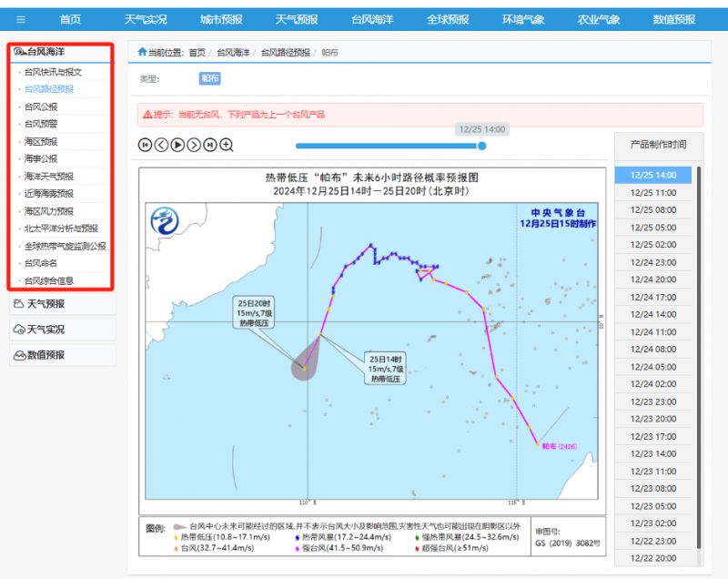
Task: Open 台风命名 sidebar link
Action: tap(41, 263)
